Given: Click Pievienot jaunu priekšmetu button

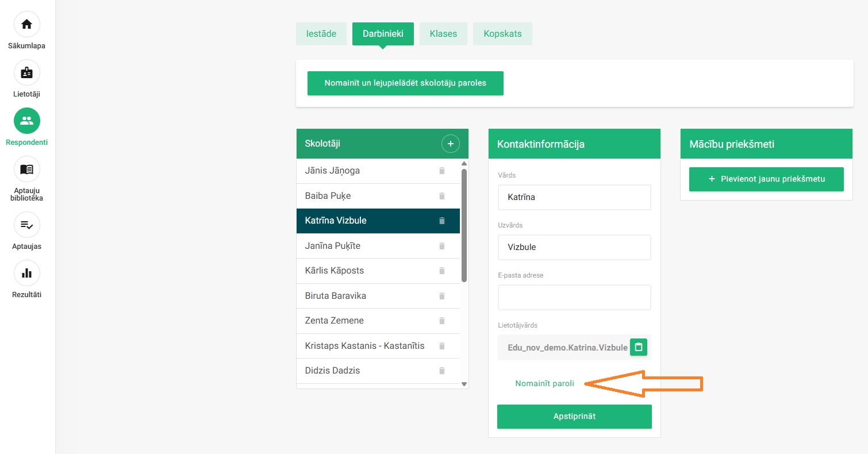Looking at the screenshot, I should click(766, 179).
